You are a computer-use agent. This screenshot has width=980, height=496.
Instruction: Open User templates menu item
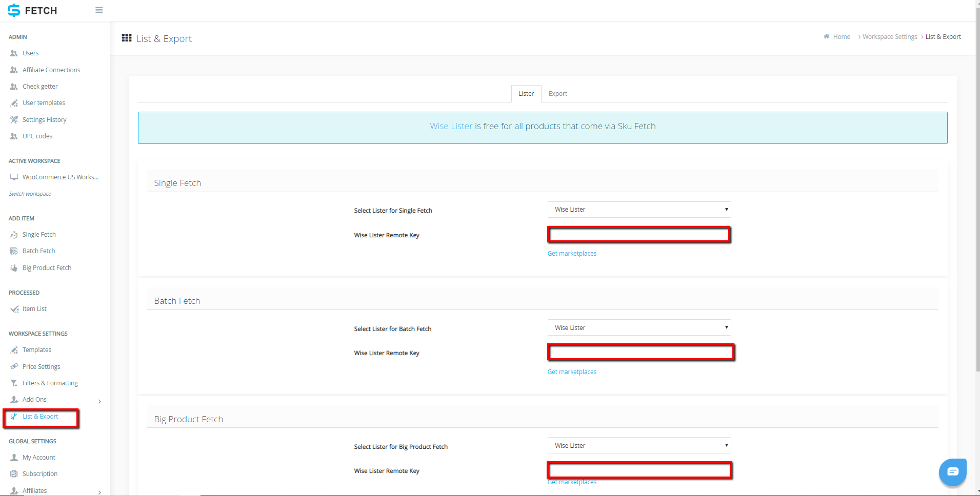[x=44, y=103]
